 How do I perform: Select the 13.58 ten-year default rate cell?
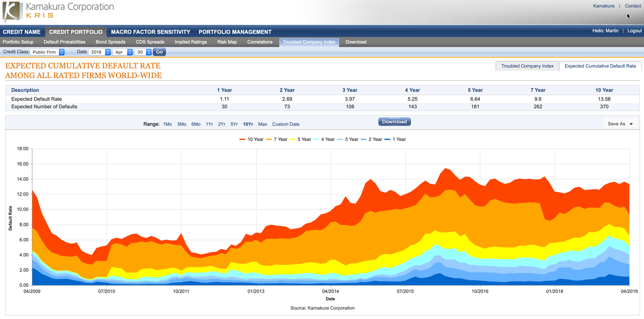604,99
